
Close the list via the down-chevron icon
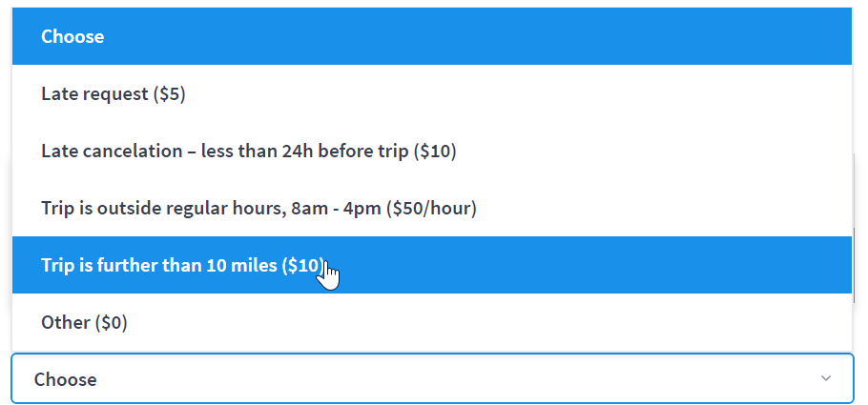click(825, 378)
